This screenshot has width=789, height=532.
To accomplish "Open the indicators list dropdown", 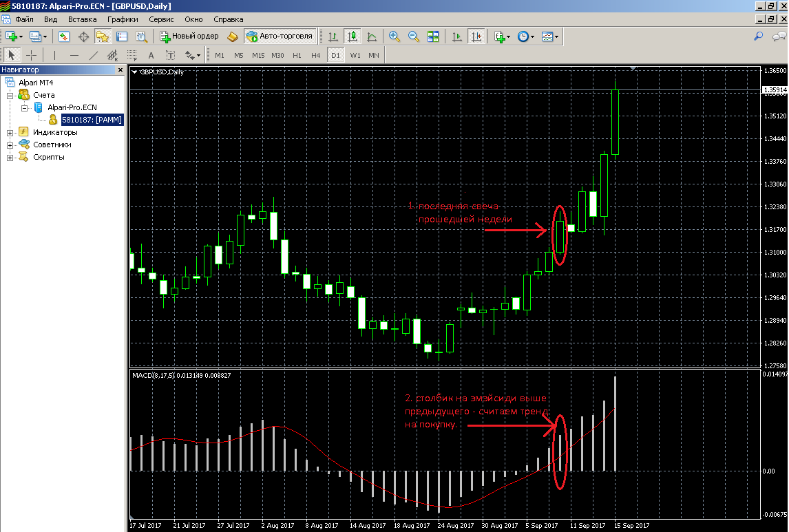I will coord(502,36).
